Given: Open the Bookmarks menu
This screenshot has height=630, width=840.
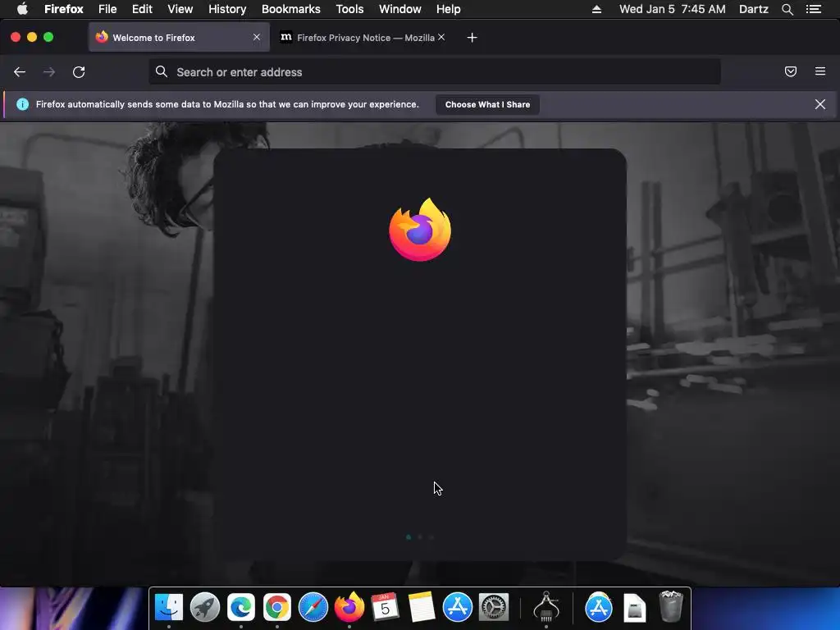Looking at the screenshot, I should click(291, 9).
